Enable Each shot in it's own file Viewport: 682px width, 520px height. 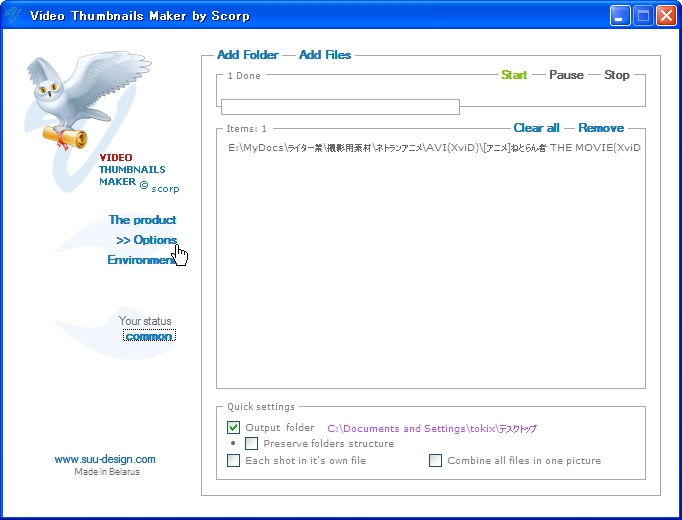tap(234, 460)
